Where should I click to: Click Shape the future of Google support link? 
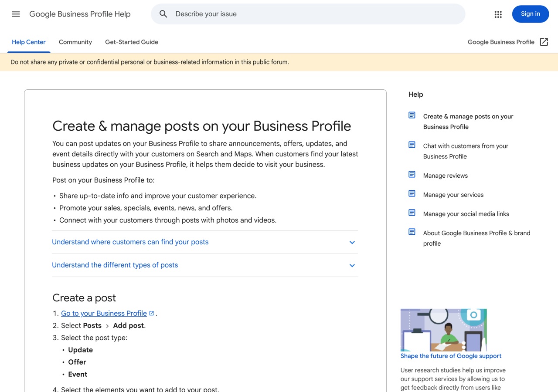point(451,356)
